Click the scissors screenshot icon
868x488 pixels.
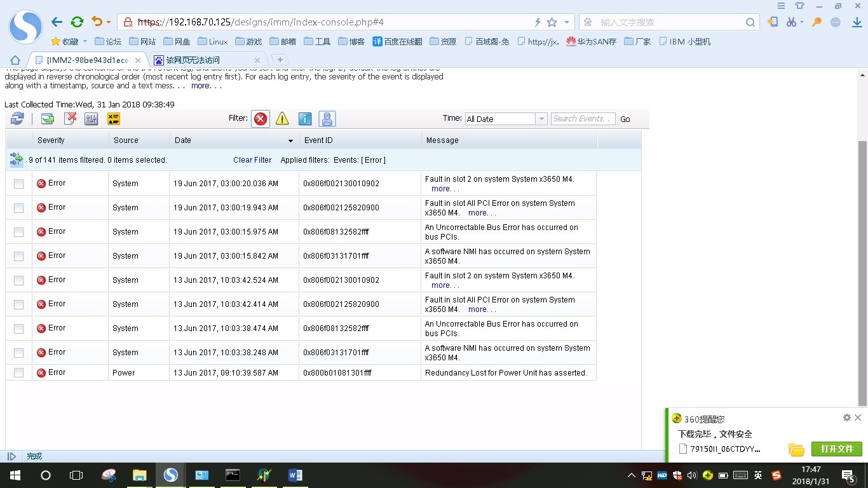pyautogui.click(x=792, y=22)
